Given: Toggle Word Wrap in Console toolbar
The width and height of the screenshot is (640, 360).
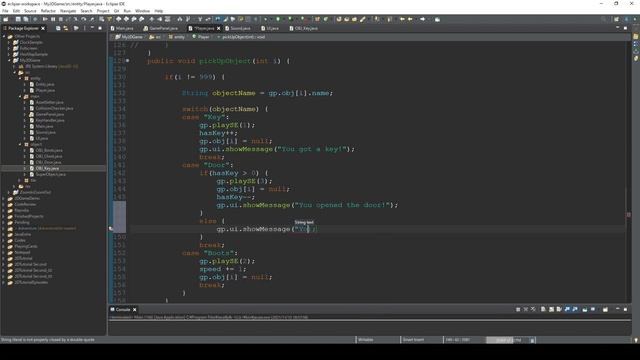Looking at the screenshot, I should 559,309.
